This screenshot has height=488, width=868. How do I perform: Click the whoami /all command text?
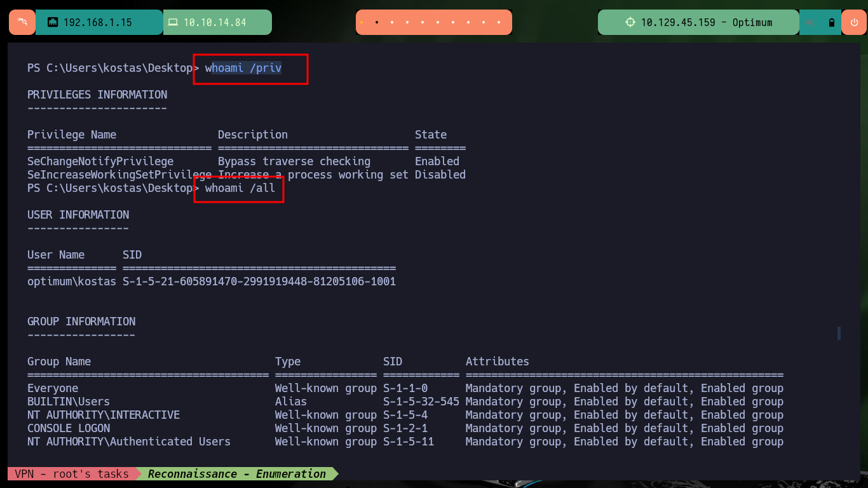click(x=240, y=188)
